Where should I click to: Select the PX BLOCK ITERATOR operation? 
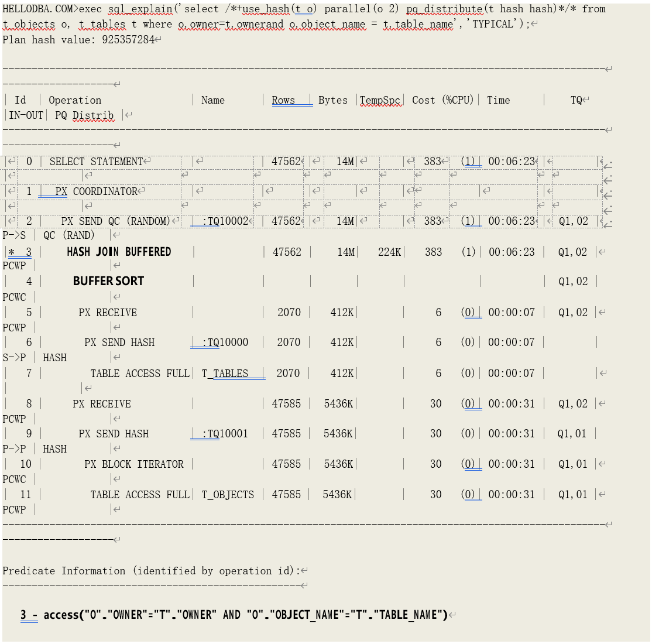tap(133, 464)
